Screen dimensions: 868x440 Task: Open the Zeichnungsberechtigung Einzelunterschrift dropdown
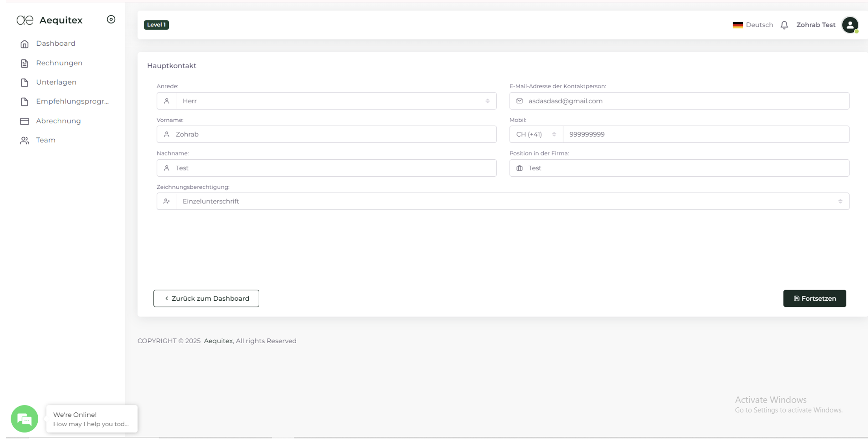click(x=512, y=202)
